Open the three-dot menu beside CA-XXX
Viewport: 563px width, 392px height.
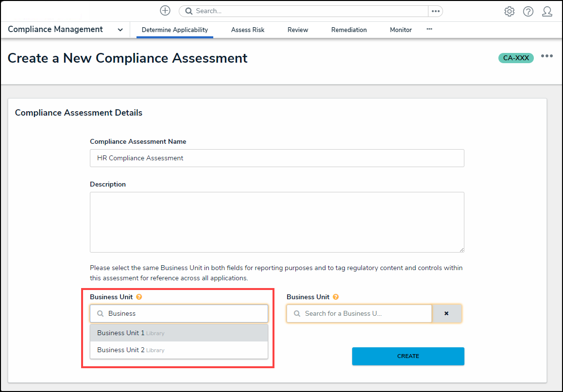click(x=547, y=56)
